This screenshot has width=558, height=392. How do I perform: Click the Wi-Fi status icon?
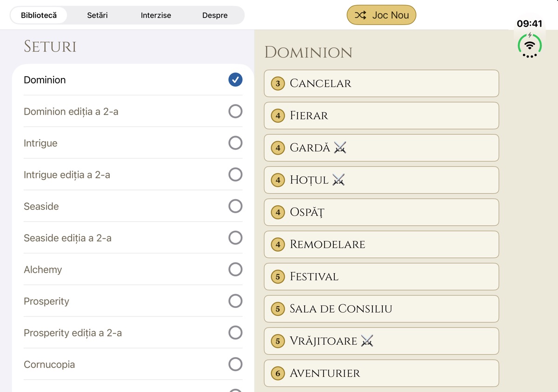[530, 45]
